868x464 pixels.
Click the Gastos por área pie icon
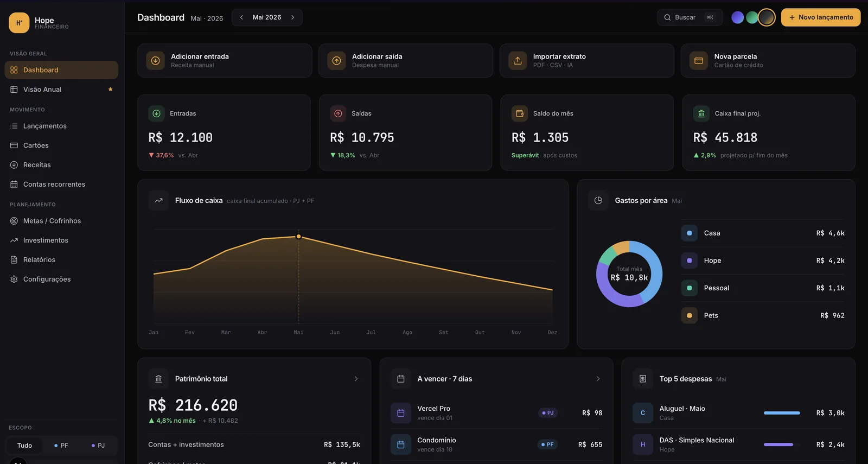pyautogui.click(x=598, y=200)
